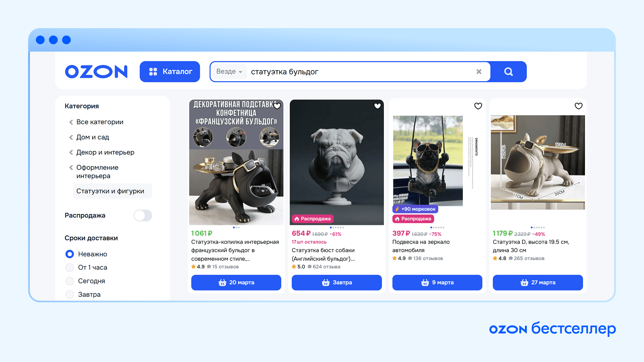
Task: Open the Статуэтка бюст собаки product title
Action: click(x=323, y=254)
